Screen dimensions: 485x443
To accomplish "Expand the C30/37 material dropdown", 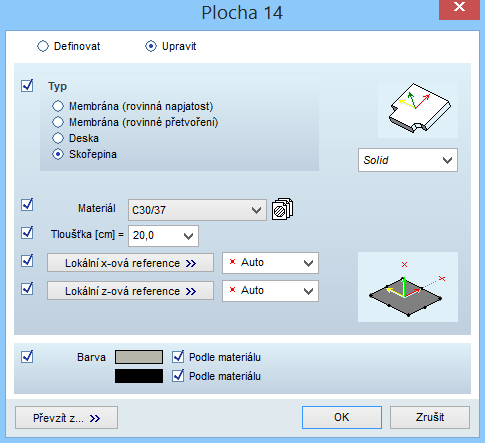I will click(x=197, y=210).
